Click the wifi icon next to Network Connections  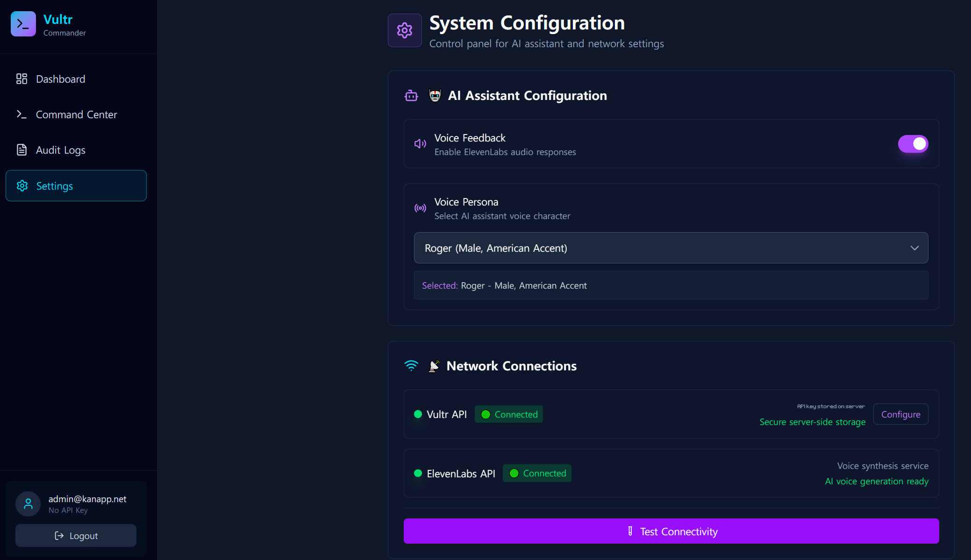point(411,366)
